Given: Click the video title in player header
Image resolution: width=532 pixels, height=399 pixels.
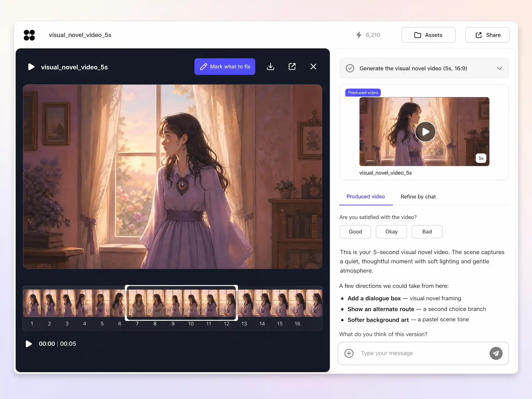Looking at the screenshot, I should [74, 67].
